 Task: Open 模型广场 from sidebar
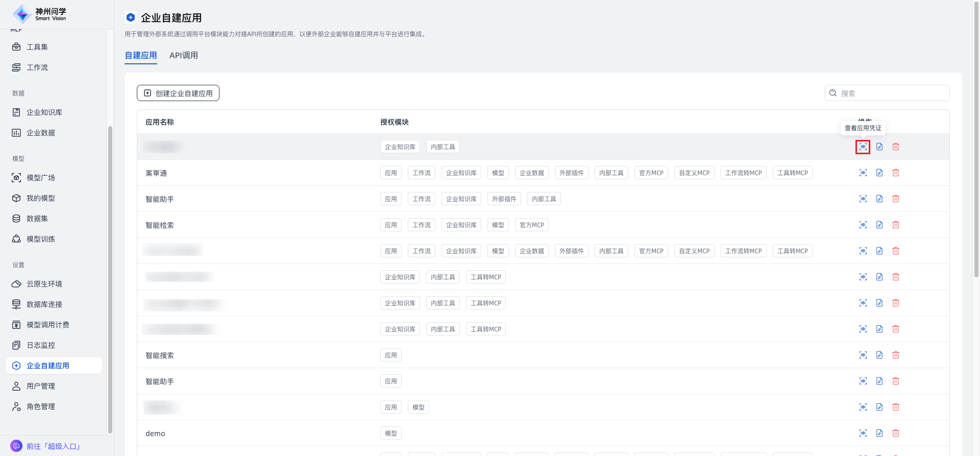coord(40,178)
